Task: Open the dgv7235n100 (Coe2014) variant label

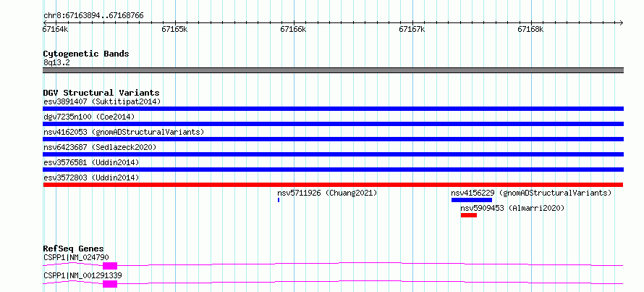Action: tap(89, 117)
